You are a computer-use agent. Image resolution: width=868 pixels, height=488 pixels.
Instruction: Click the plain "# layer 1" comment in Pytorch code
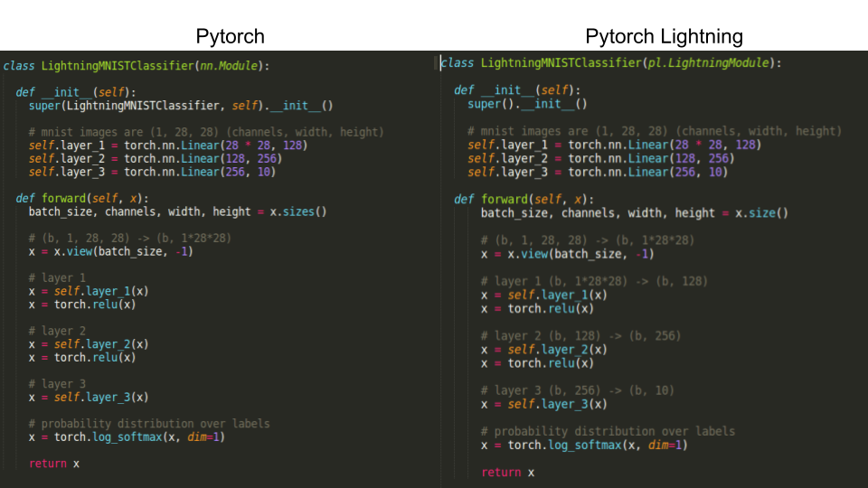coord(58,277)
